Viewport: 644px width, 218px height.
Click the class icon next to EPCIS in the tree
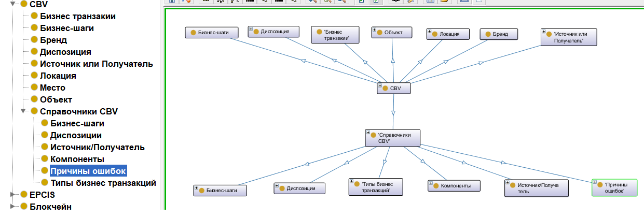tap(24, 195)
